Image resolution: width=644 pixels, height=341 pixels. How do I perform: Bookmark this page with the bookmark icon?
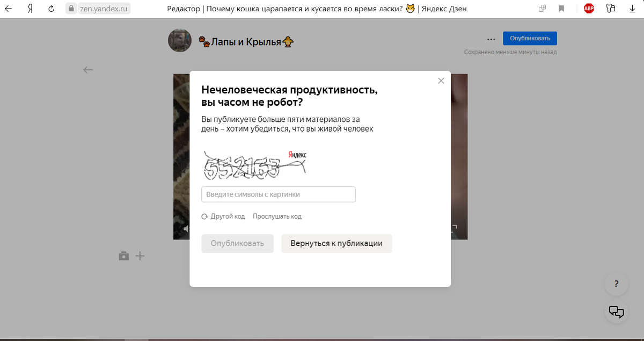[561, 9]
